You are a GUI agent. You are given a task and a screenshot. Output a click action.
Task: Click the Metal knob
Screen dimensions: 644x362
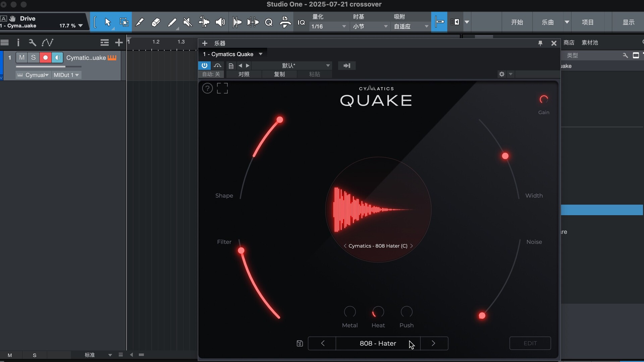pos(350,312)
